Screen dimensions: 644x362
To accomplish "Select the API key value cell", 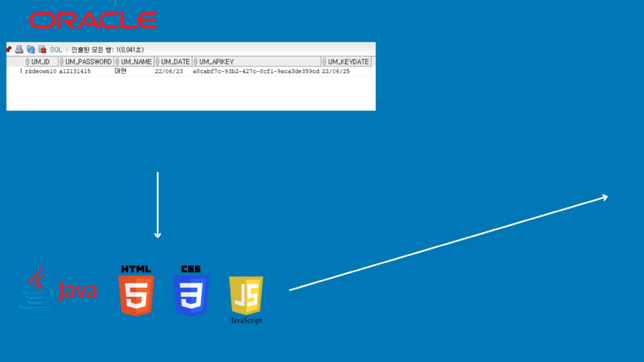I will (256, 71).
